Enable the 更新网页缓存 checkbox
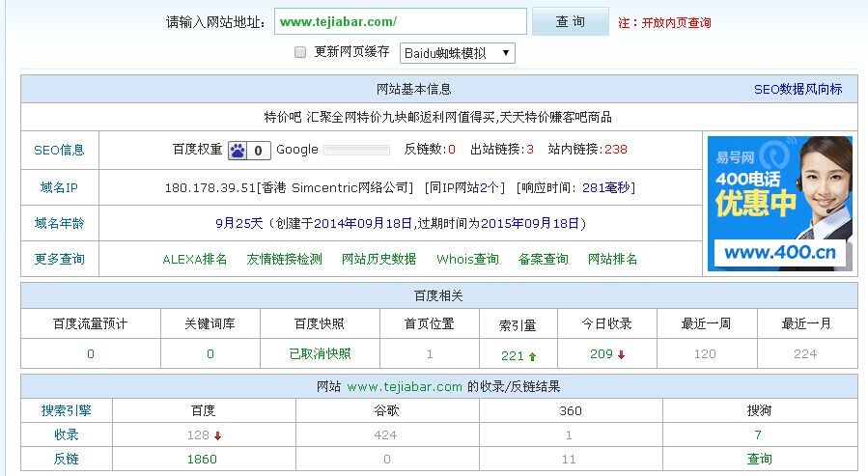This screenshot has width=868, height=476. [x=300, y=52]
